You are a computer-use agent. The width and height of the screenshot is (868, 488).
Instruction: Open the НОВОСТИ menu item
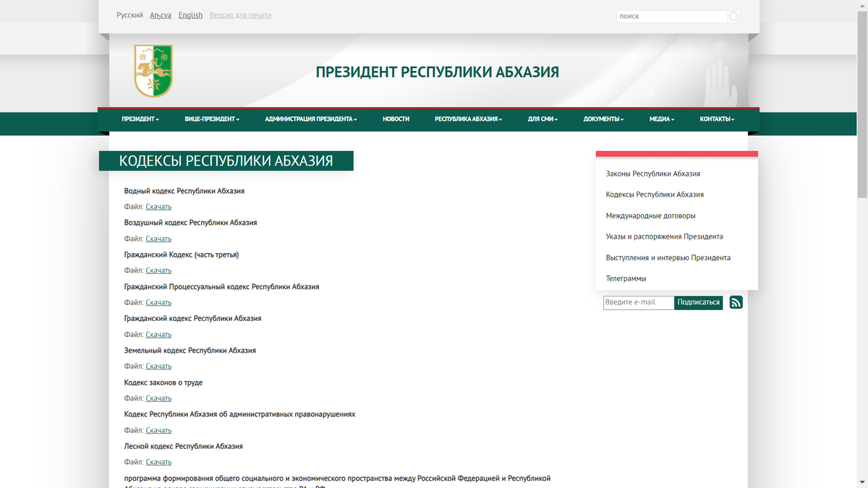tap(396, 119)
